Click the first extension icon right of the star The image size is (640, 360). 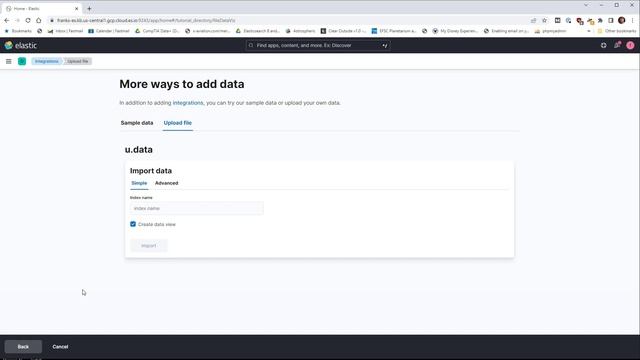557,20
